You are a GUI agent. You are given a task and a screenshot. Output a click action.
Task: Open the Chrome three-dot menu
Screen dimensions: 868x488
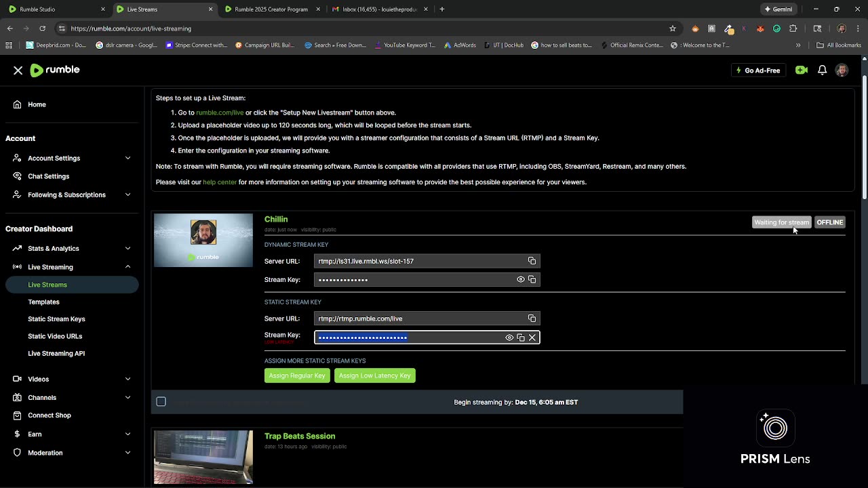point(858,28)
